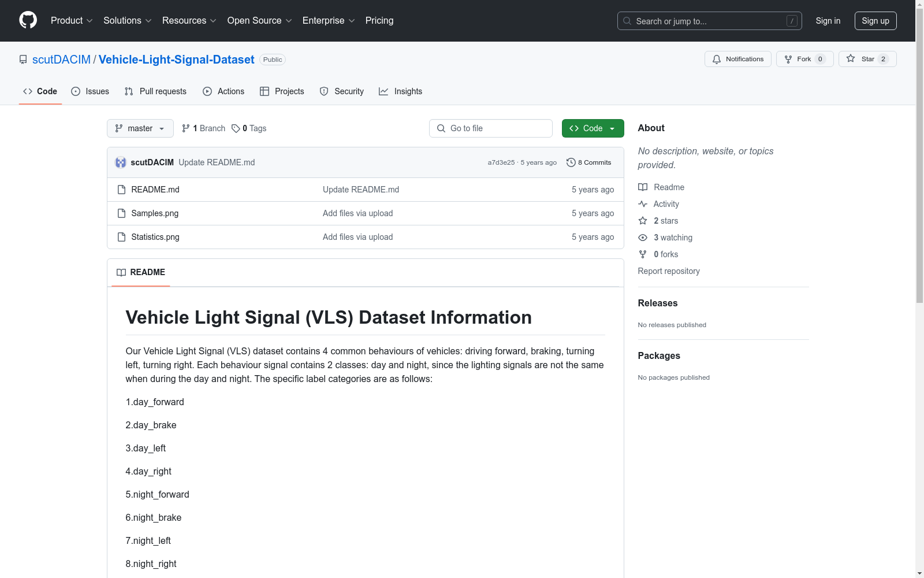Open the green Code dropdown button

click(x=593, y=128)
